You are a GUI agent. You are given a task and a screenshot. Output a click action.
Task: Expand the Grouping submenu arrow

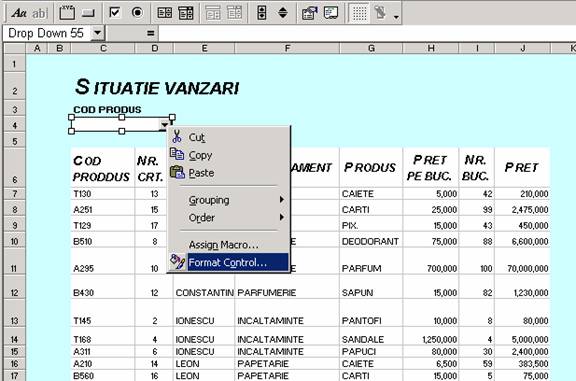click(x=281, y=200)
